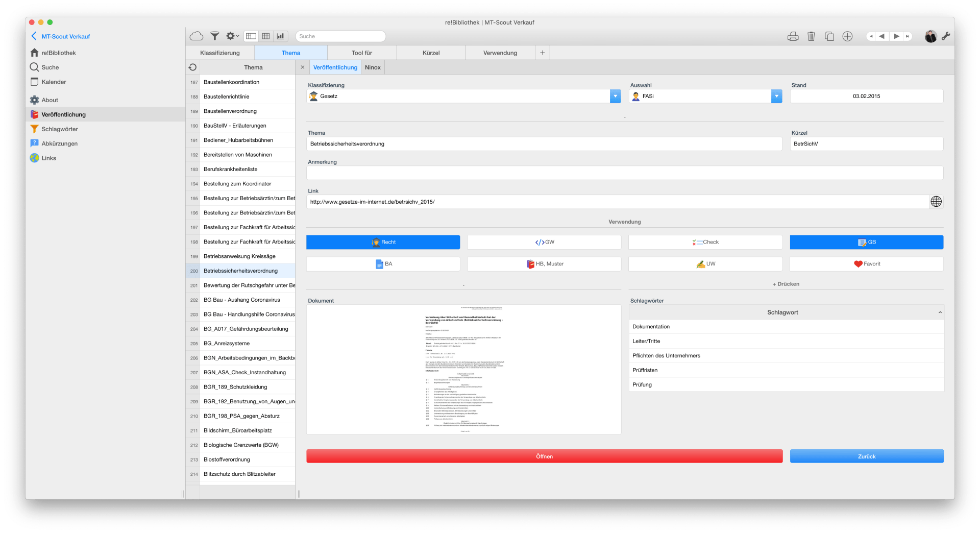Open link with globe icon
Viewport: 980px width, 533px height.
pyautogui.click(x=936, y=202)
